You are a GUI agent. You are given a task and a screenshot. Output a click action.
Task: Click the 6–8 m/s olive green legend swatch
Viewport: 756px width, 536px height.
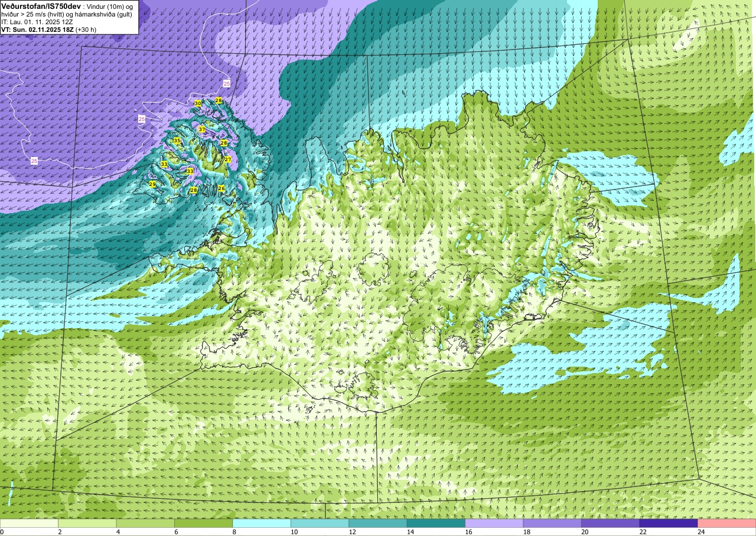coord(204,523)
